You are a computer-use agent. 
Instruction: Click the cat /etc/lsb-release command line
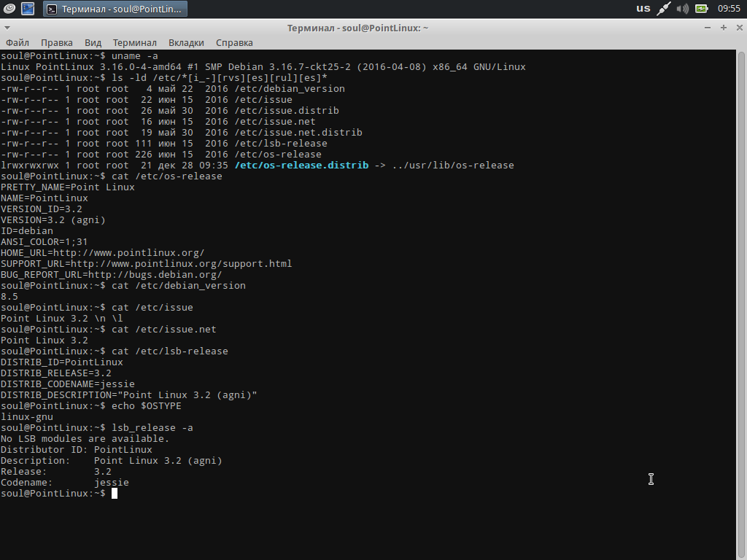click(115, 351)
